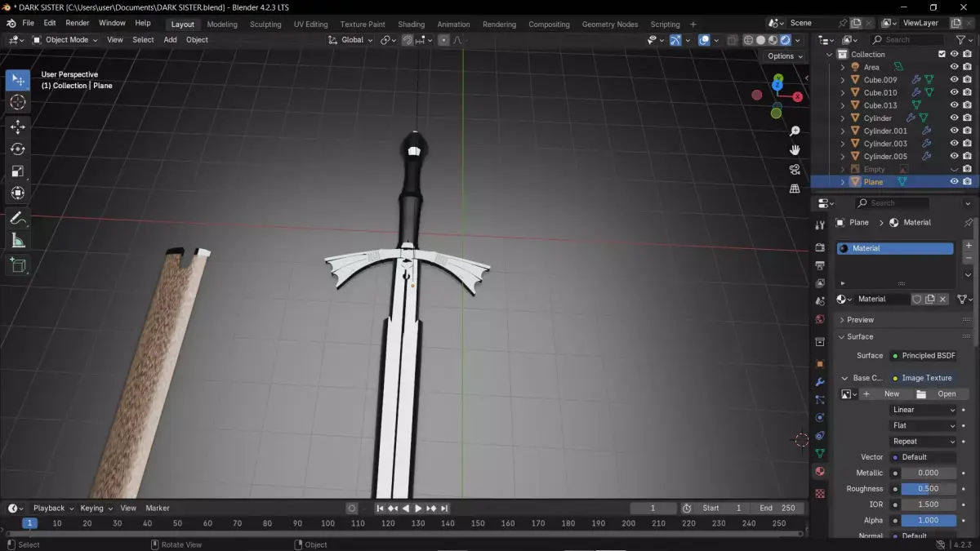Adjust the Roughness slider
980x551 pixels.
click(x=929, y=489)
